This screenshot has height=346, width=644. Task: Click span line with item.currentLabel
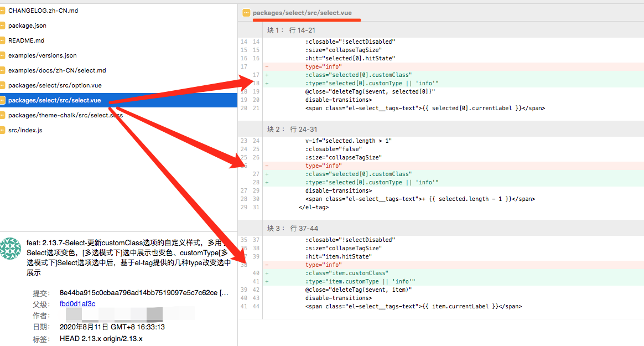point(414,306)
